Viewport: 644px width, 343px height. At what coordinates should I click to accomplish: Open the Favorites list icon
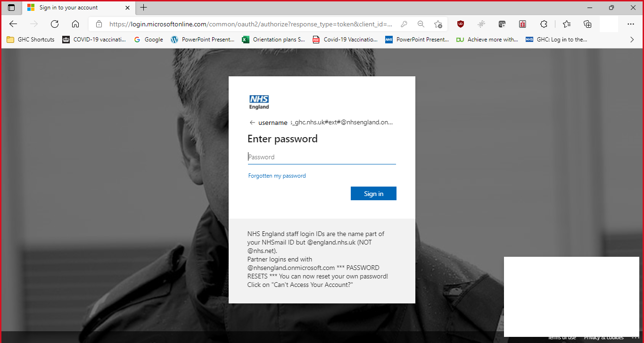(566, 24)
